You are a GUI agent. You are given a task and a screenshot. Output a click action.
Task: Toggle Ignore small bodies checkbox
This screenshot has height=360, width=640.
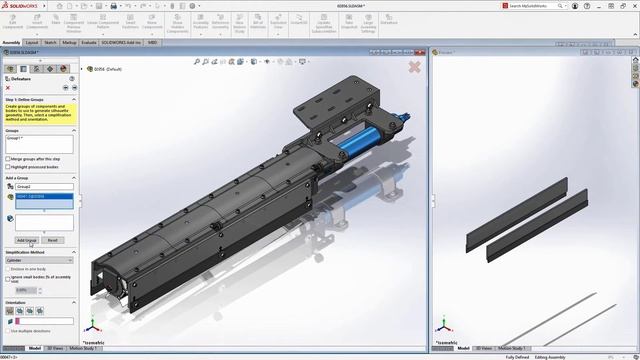point(8,279)
